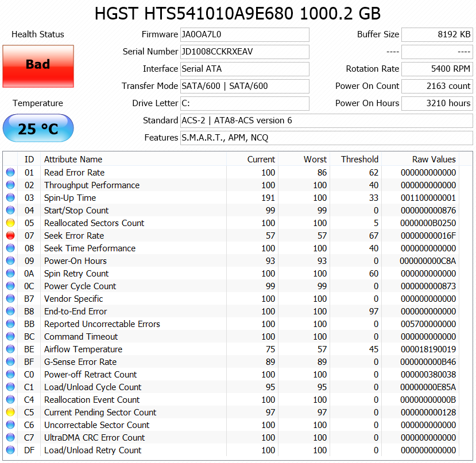Click the blue status icon for Power-On Hours row
476x463 pixels.
pyautogui.click(x=10, y=260)
